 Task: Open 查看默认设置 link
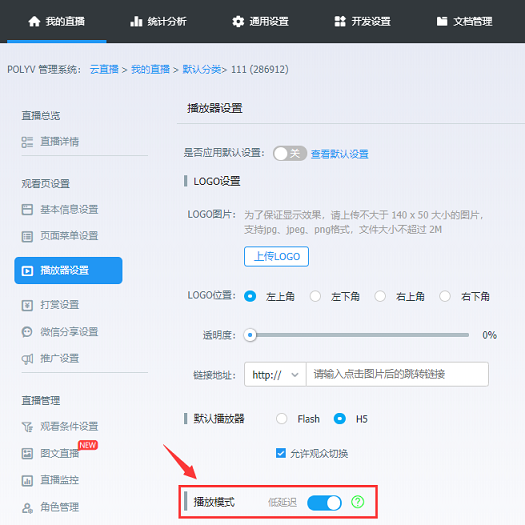[x=340, y=154]
